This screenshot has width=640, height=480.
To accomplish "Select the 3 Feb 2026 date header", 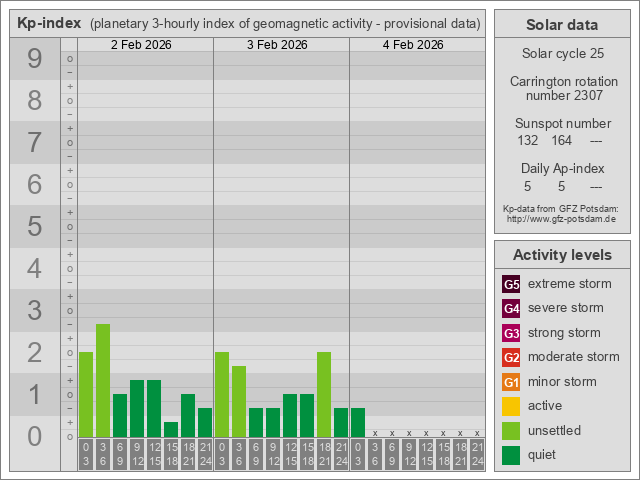I will [x=277, y=45].
